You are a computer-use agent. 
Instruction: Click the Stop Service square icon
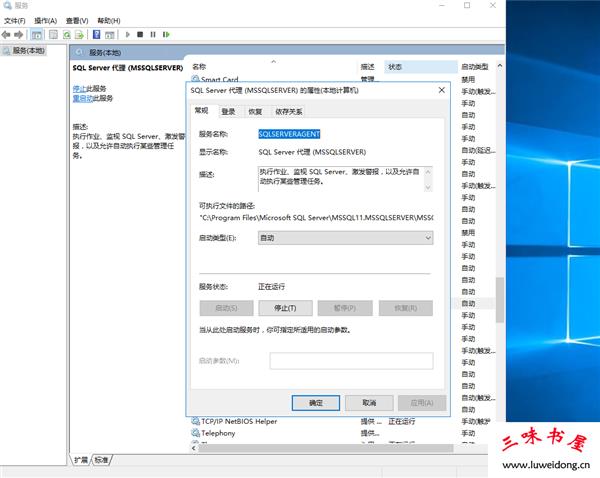(x=140, y=34)
